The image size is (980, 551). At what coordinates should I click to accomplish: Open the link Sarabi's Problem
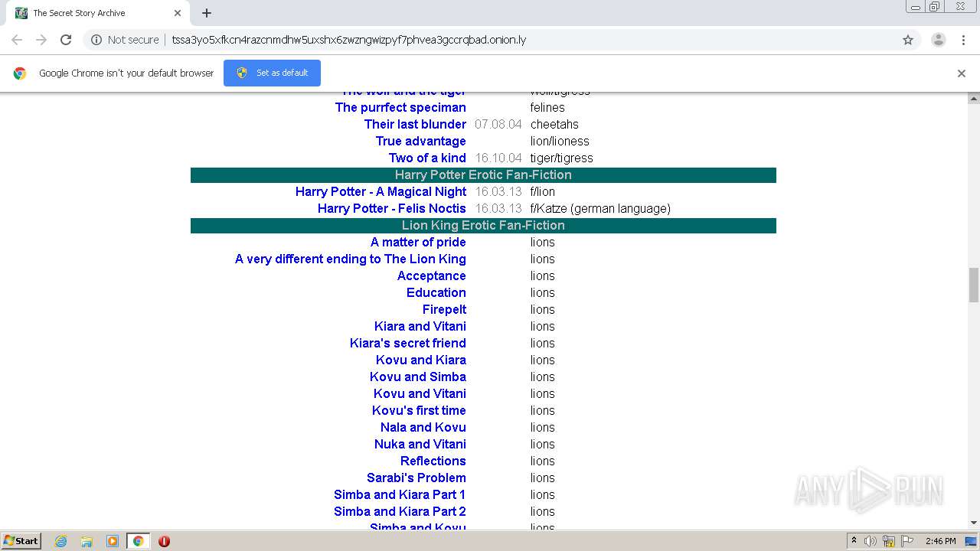pyautogui.click(x=416, y=478)
